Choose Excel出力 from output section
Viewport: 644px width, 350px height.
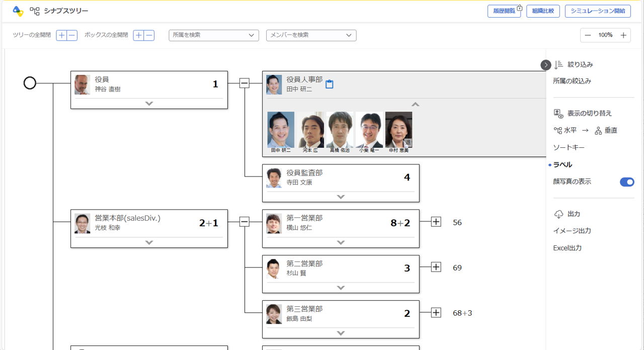(567, 248)
